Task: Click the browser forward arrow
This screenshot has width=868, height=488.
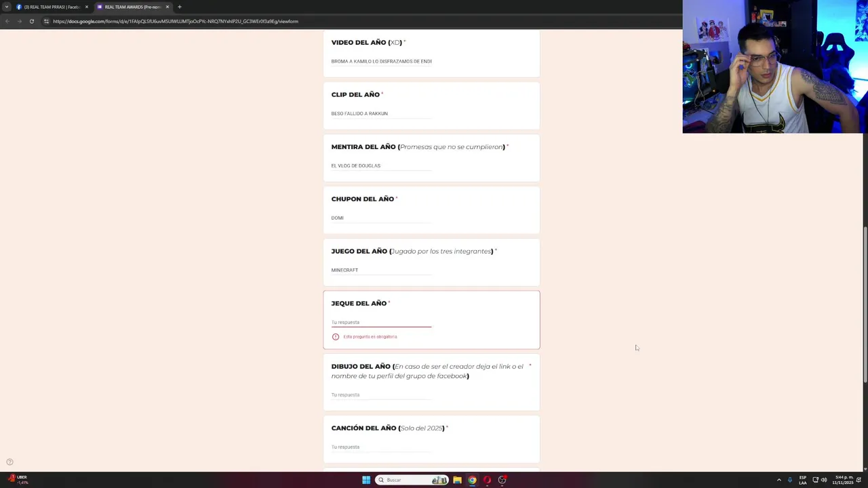Action: pyautogui.click(x=19, y=21)
